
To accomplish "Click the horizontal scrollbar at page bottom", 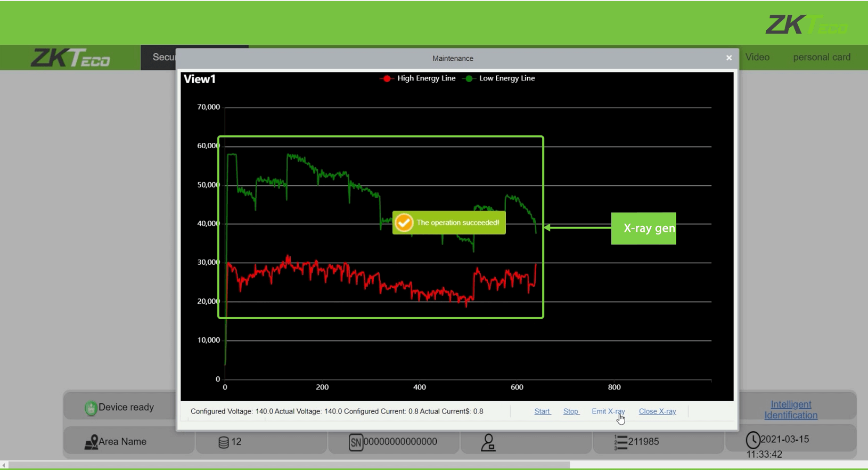I will pyautogui.click(x=289, y=465).
